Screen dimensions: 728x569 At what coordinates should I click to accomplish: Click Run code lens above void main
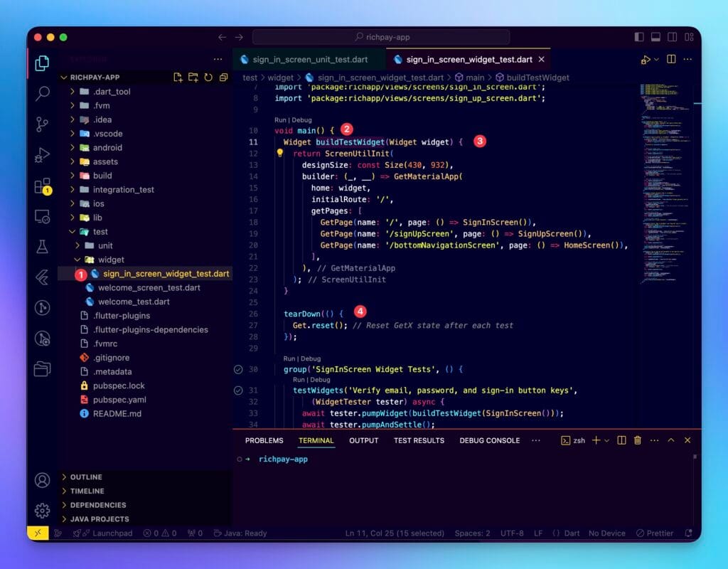click(280, 119)
